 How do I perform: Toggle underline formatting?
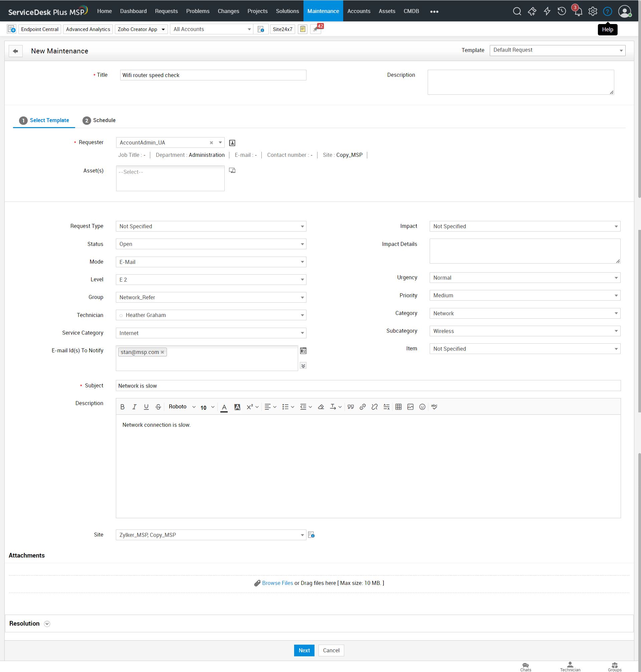(146, 407)
